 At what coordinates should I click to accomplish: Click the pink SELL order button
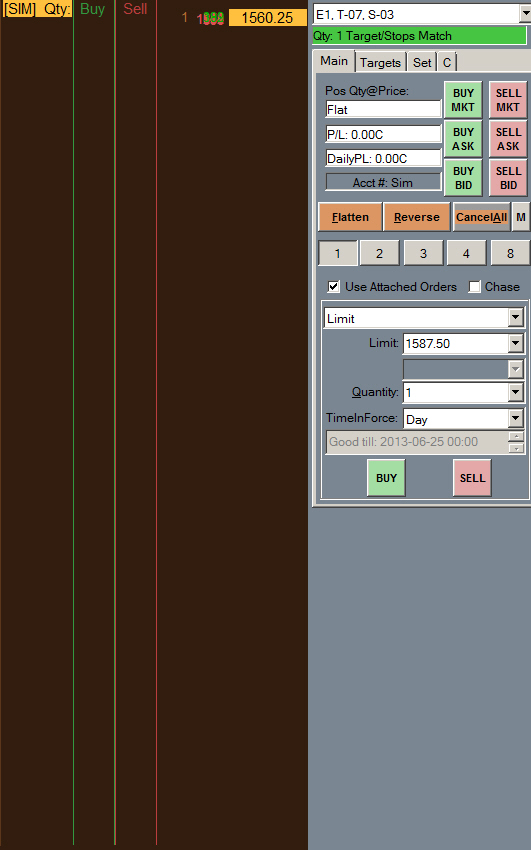472,478
